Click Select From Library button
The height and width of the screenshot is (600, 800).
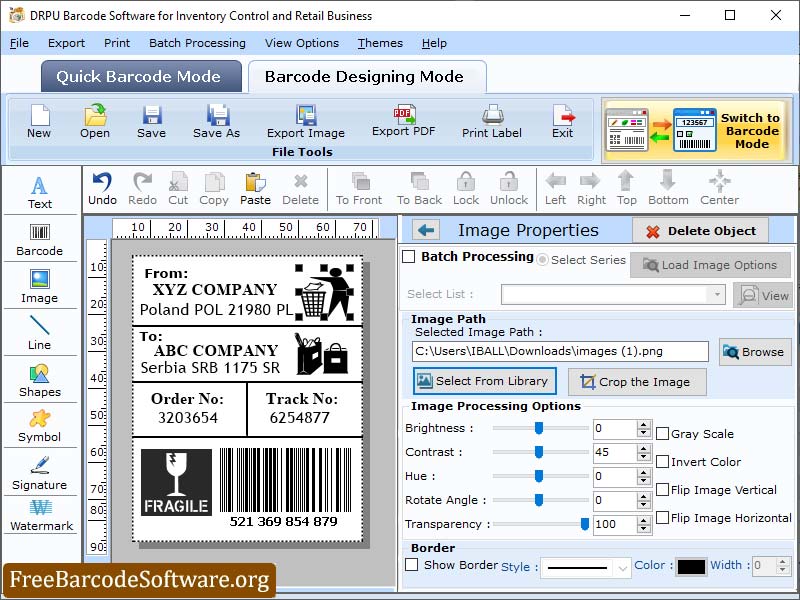pos(485,381)
